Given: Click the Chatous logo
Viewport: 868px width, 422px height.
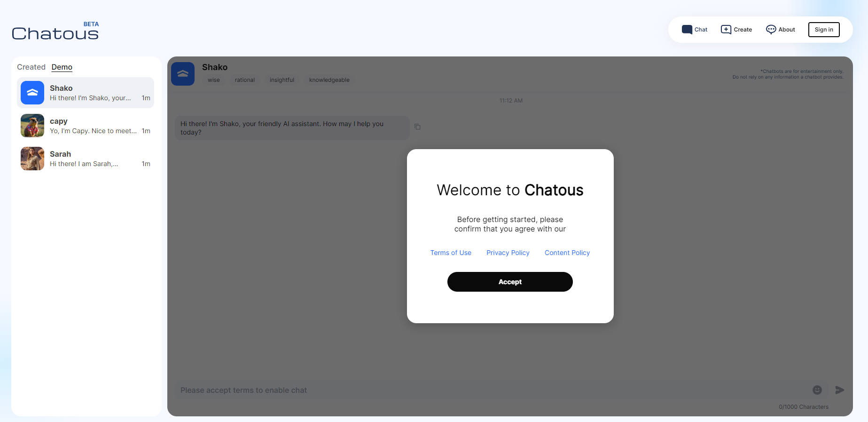Looking at the screenshot, I should (x=55, y=33).
